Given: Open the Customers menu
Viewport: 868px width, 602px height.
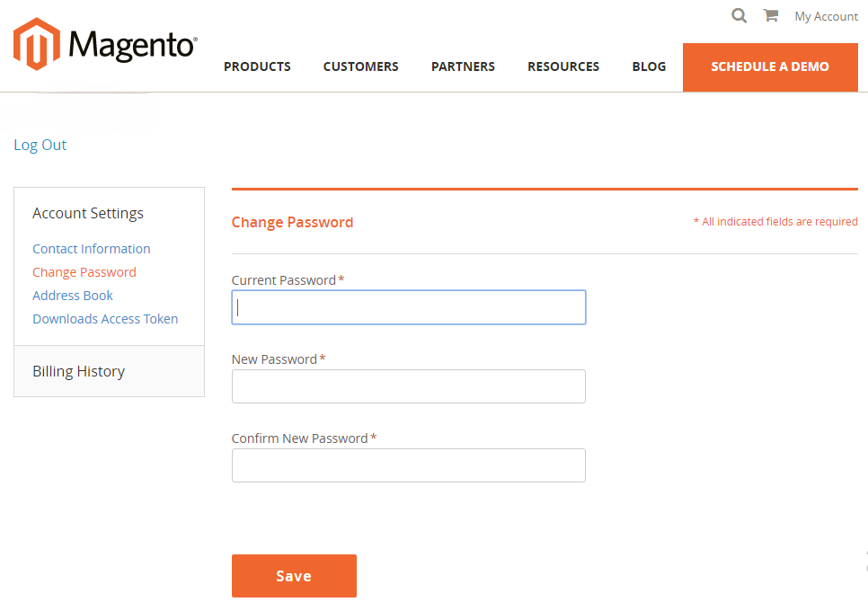Looking at the screenshot, I should pos(361,66).
